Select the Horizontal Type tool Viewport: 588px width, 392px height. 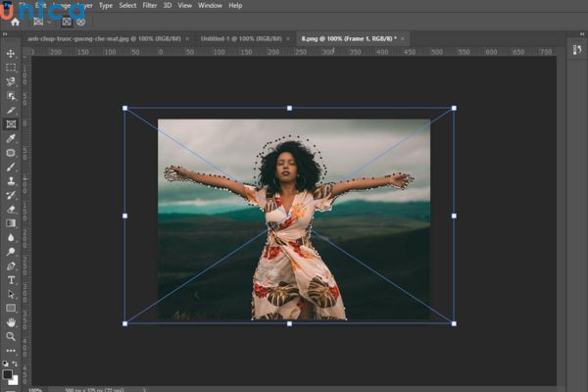tap(11, 279)
